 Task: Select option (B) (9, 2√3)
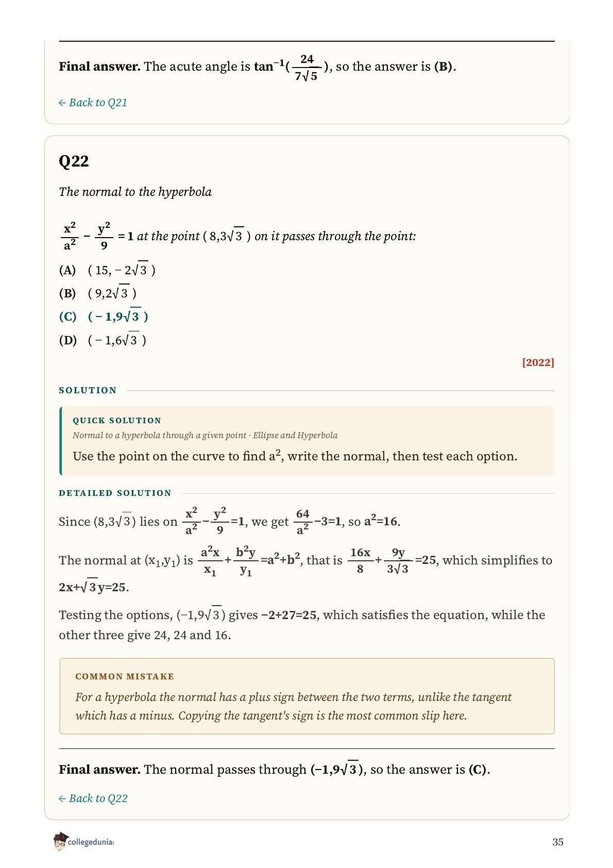(x=98, y=293)
